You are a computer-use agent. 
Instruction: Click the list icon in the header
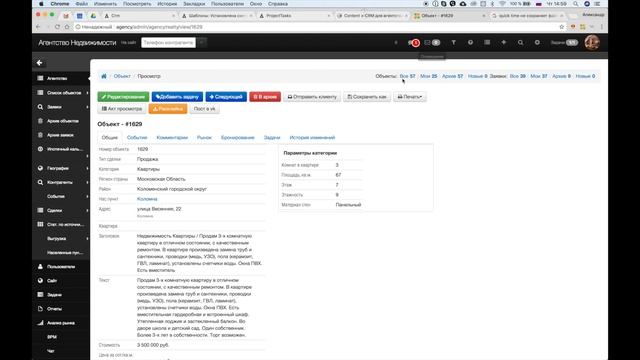pos(487,42)
